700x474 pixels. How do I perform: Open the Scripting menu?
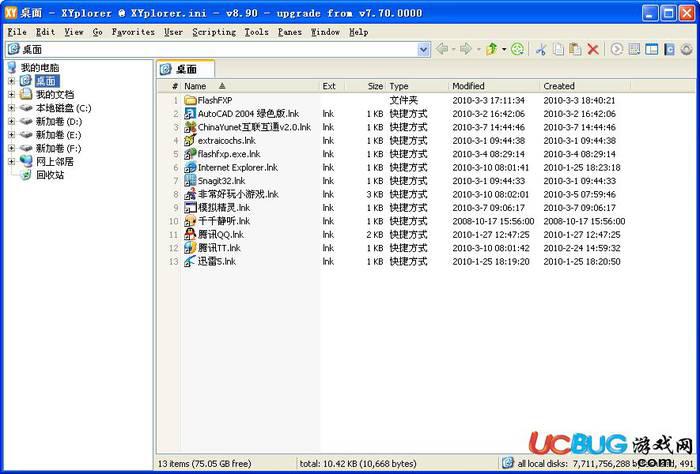[214, 32]
